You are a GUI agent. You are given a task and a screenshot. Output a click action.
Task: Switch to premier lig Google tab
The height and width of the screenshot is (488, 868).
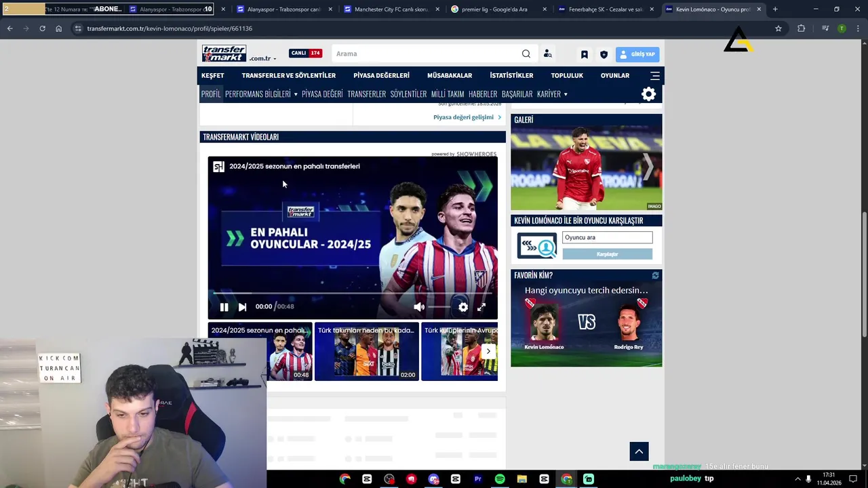[x=498, y=9]
